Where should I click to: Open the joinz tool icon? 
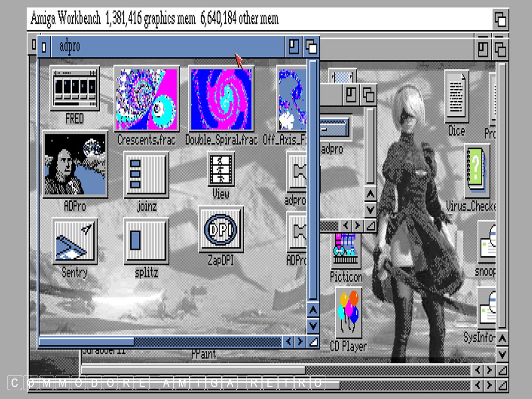(146, 174)
